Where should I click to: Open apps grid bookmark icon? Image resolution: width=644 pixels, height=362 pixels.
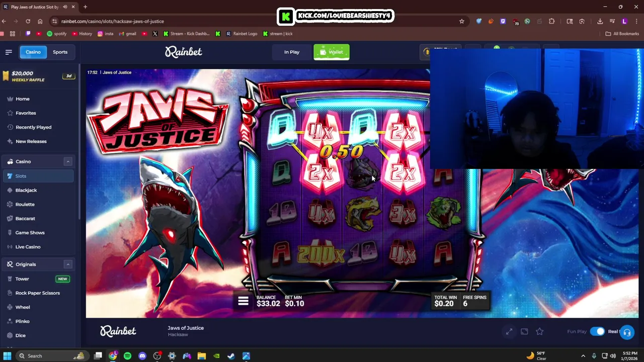[x=13, y=34]
